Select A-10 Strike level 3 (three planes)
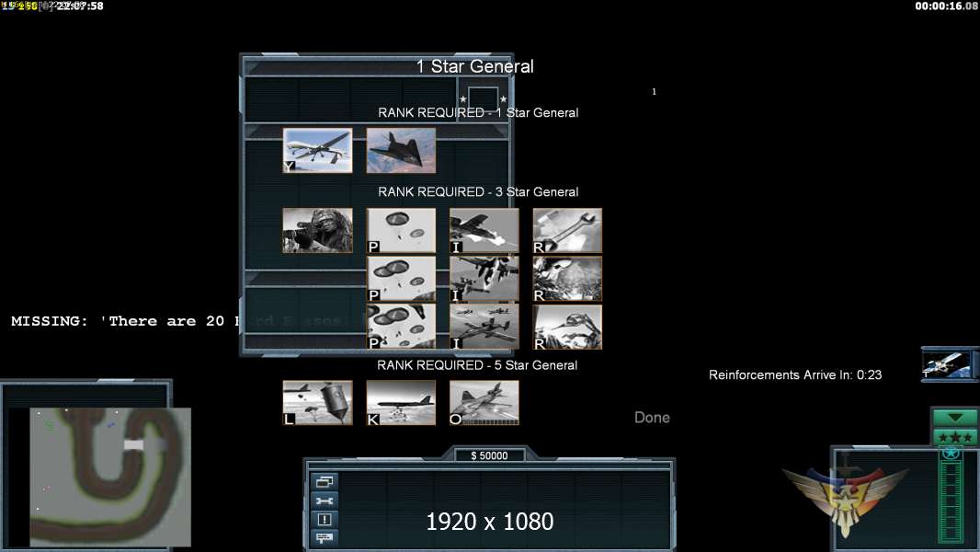Viewport: 980px width, 552px height. (484, 327)
